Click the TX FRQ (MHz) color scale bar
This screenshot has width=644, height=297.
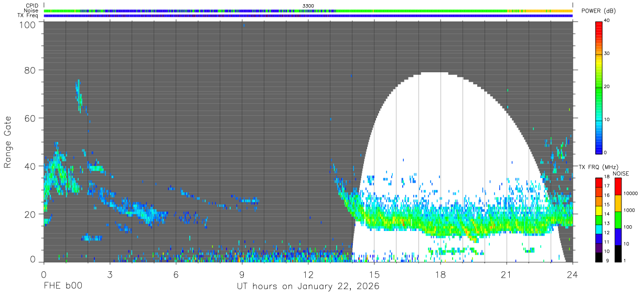599,219
